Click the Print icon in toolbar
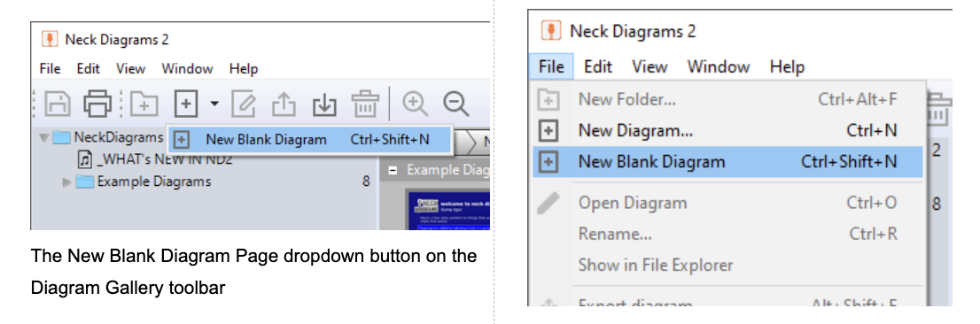The width and height of the screenshot is (980, 324). point(97,103)
